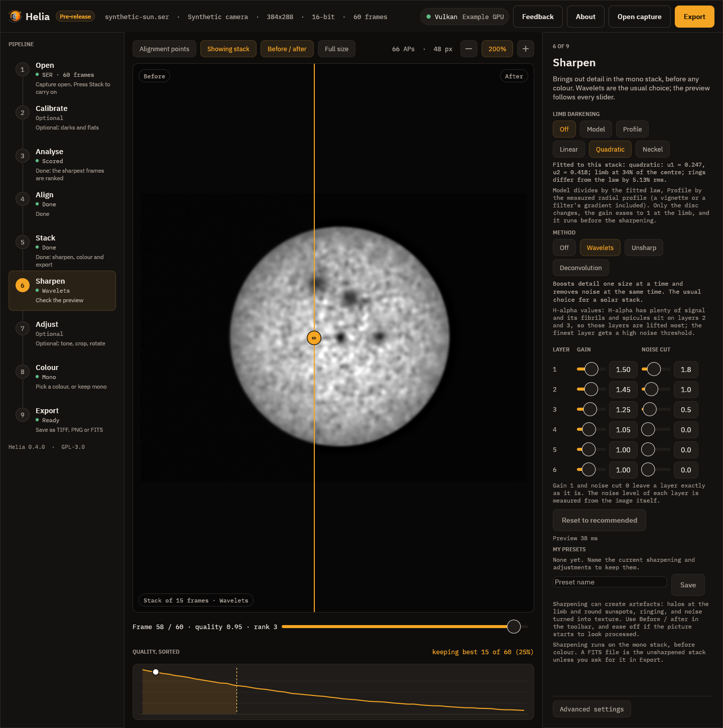Click the Helia sun logo icon
The height and width of the screenshot is (728, 723).
tap(15, 17)
